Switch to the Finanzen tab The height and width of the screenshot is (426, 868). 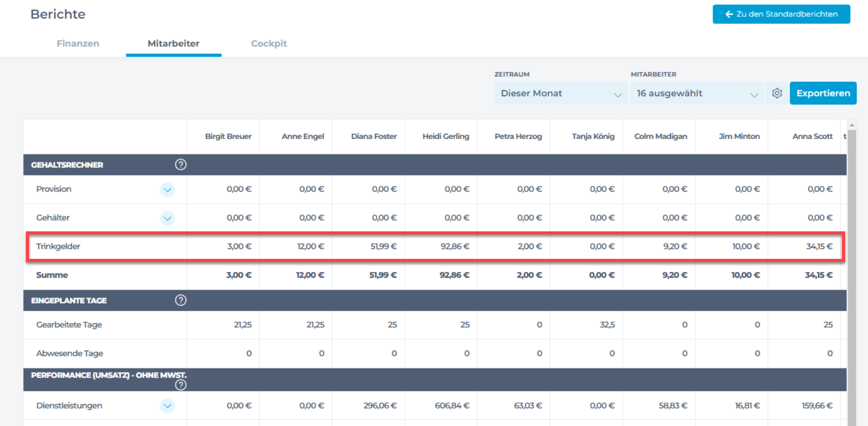[x=78, y=43]
